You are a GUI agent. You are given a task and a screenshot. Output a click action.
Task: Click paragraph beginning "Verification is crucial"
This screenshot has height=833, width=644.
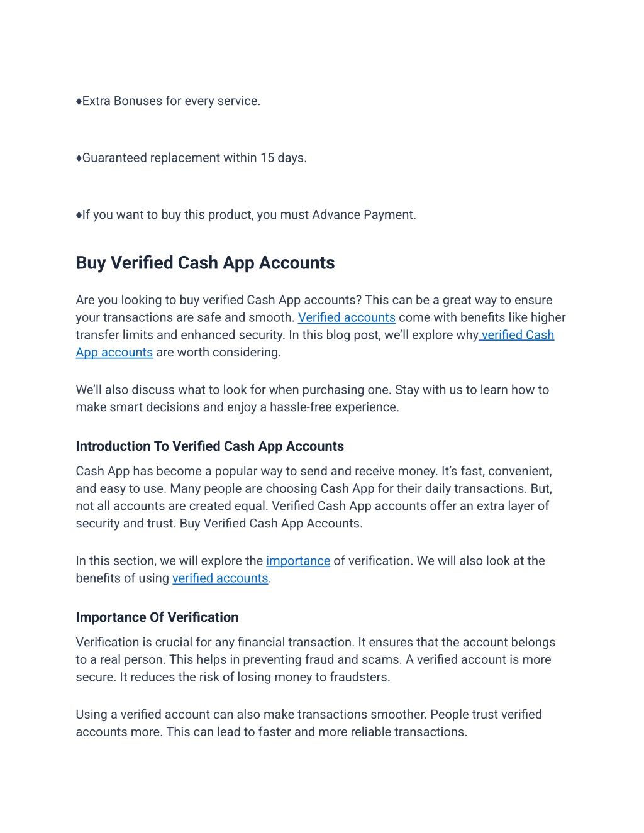pyautogui.click(x=316, y=659)
